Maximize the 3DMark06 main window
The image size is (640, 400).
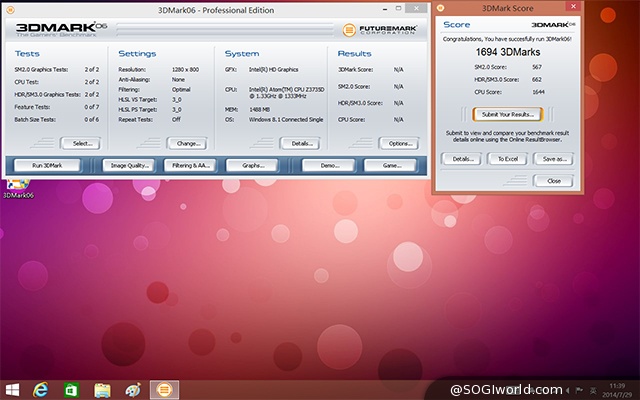point(398,9)
